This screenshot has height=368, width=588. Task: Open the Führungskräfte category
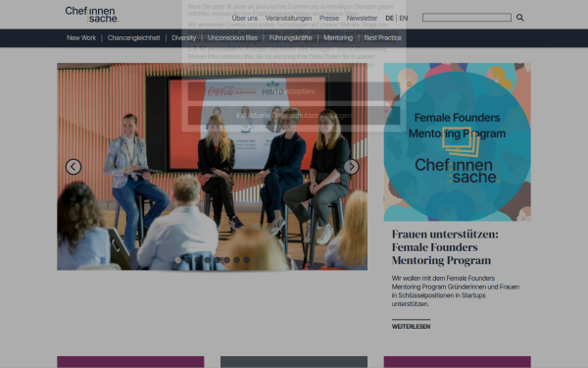tap(290, 38)
